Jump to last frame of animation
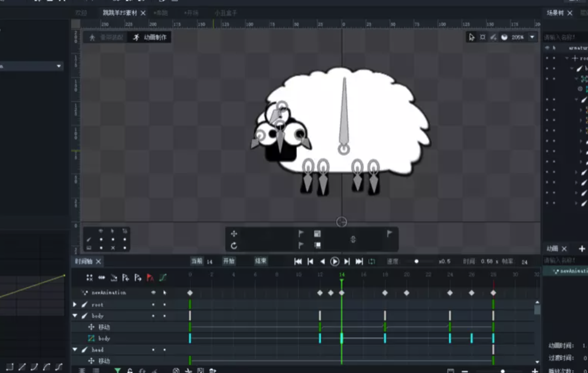This screenshot has height=373, width=588. click(359, 261)
